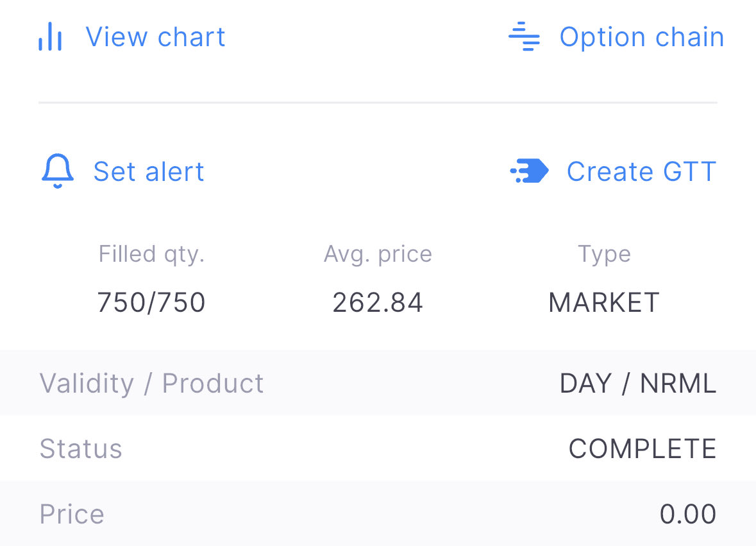This screenshot has height=546, width=756.
Task: Click the Type column label
Action: coord(604,254)
